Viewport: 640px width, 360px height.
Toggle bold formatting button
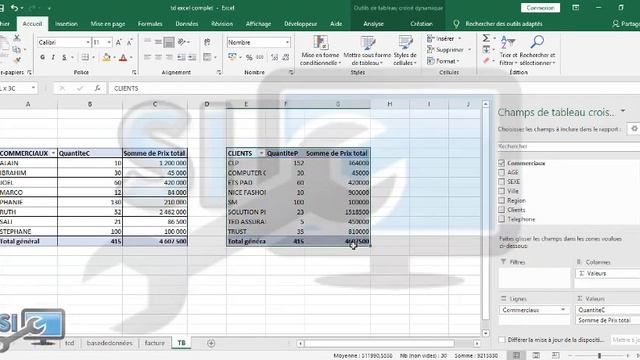tap(42, 58)
